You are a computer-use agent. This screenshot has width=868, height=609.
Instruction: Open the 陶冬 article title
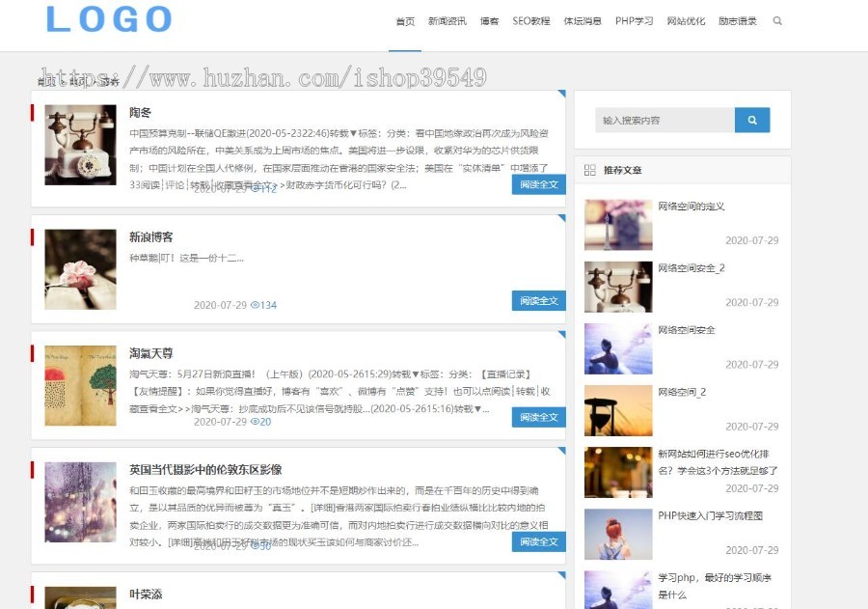(140, 113)
